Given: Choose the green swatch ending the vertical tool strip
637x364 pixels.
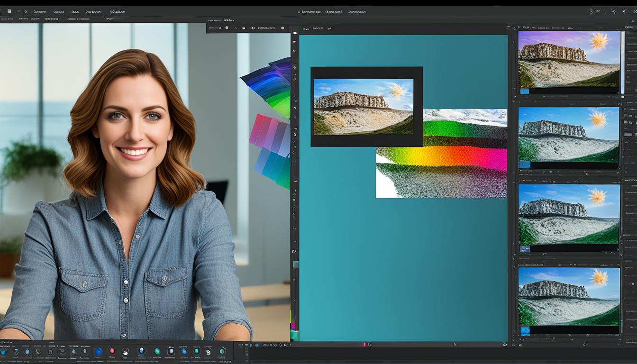Looking at the screenshot, I should pos(295,335).
